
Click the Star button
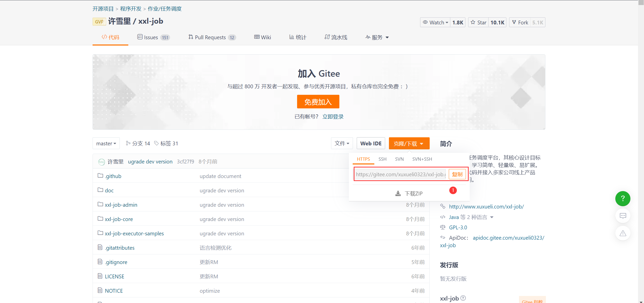click(478, 22)
